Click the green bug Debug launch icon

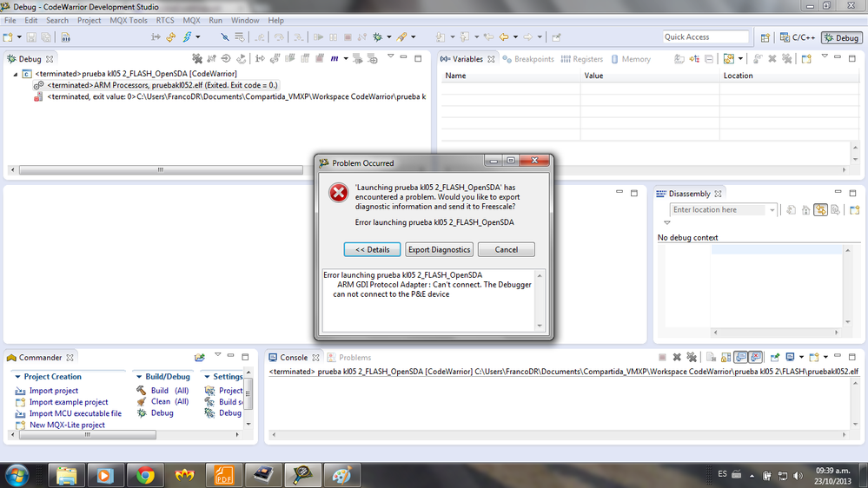point(378,37)
